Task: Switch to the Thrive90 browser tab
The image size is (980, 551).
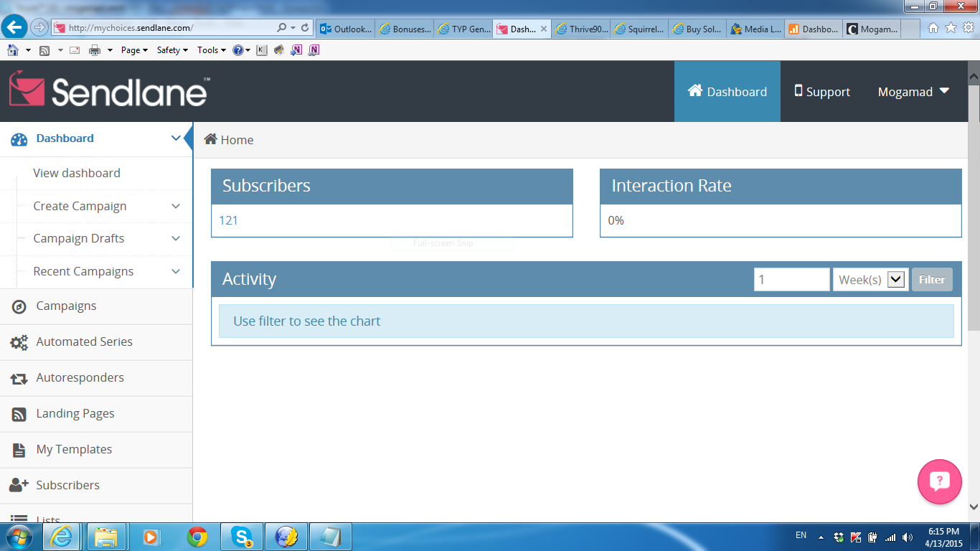Action: click(581, 29)
